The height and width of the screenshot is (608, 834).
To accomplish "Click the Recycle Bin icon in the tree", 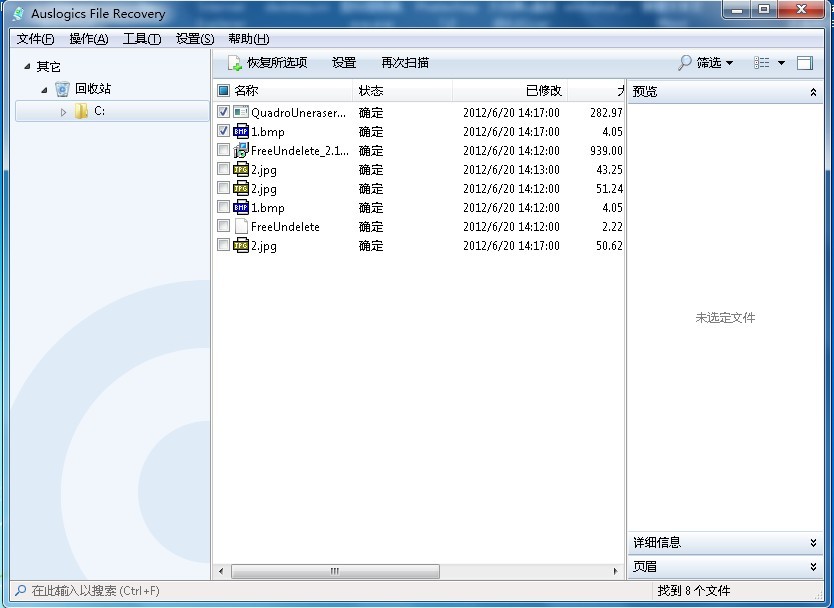I will coord(62,89).
